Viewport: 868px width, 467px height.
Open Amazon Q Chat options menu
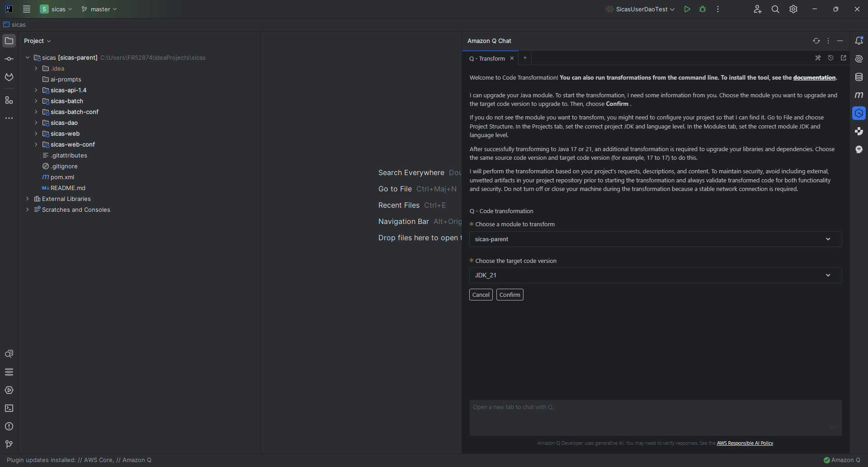828,41
